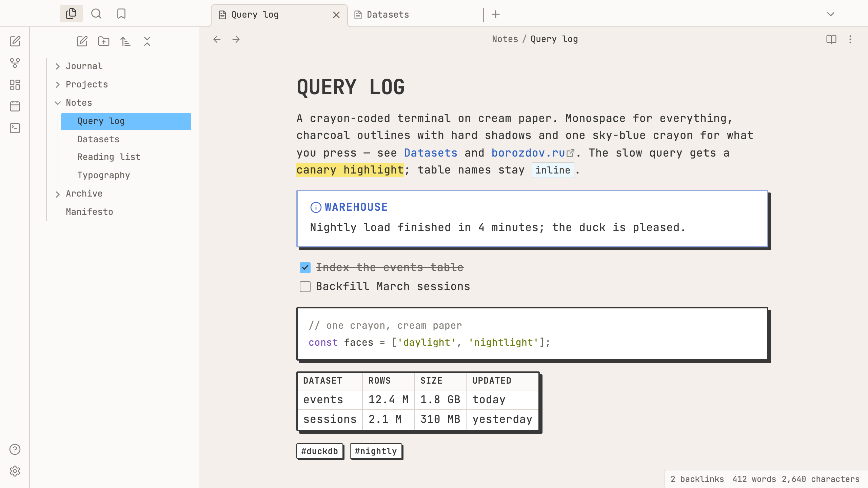This screenshot has width=868, height=488.
Task: Open the search panel icon
Action: pos(96,14)
